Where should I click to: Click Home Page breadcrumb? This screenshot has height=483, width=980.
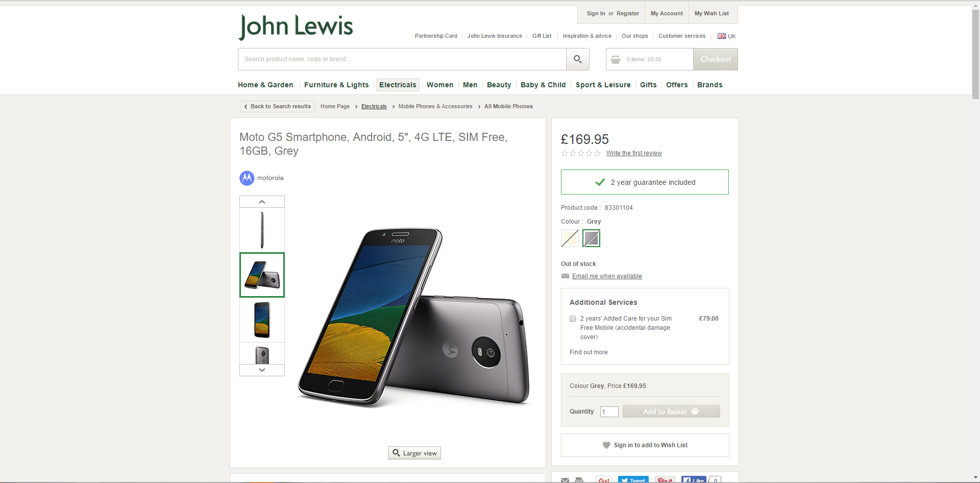pos(335,106)
